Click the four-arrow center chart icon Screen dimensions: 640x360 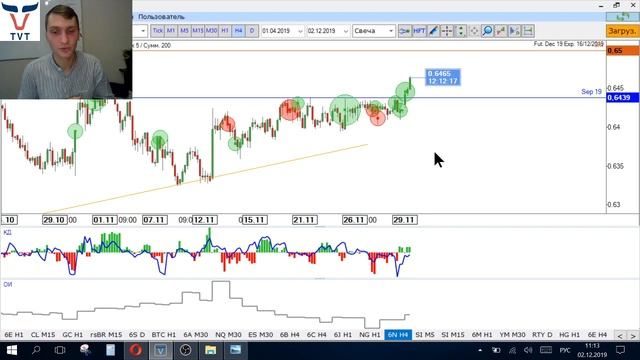[474, 31]
